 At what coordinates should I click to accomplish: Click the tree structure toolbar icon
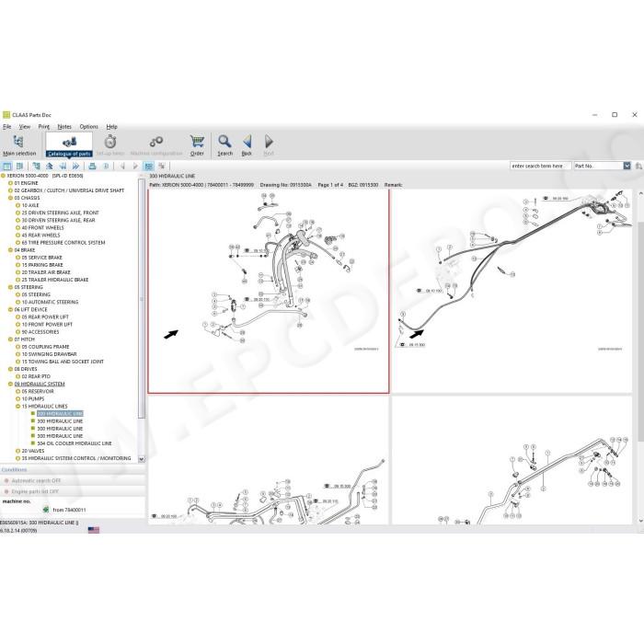(x=36, y=167)
